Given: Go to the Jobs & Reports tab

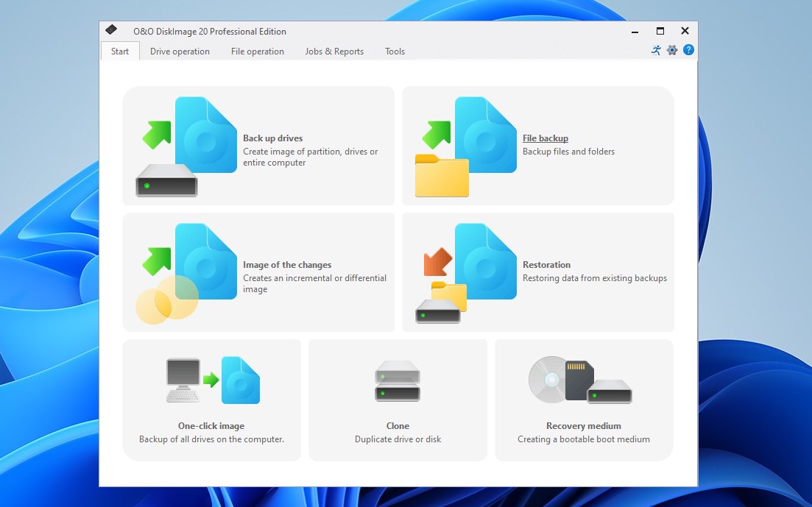Looking at the screenshot, I should point(334,52).
